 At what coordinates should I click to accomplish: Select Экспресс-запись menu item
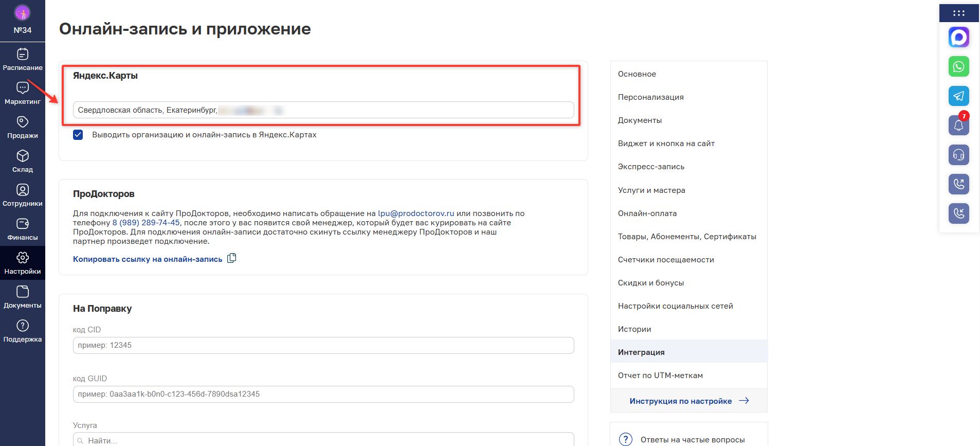tap(688, 167)
